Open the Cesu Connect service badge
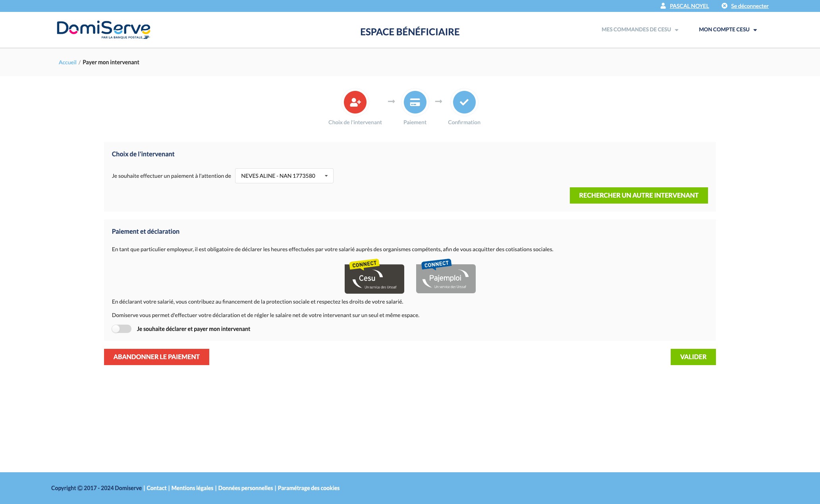This screenshot has width=820, height=504. click(x=374, y=278)
